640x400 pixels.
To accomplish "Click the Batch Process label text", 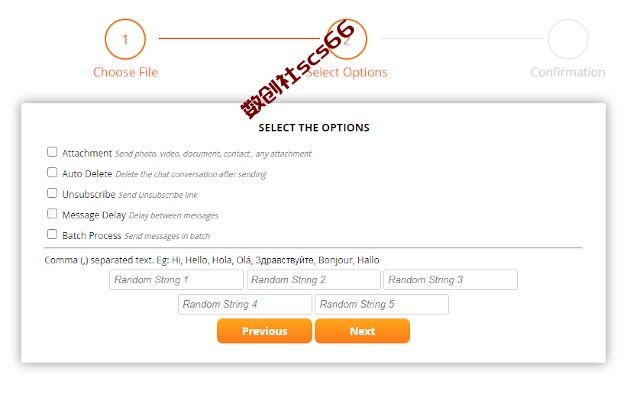I will tap(92, 236).
